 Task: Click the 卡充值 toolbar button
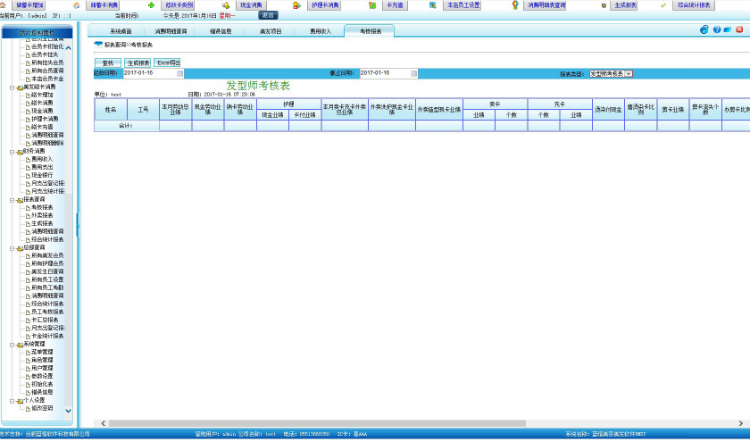click(x=395, y=5)
